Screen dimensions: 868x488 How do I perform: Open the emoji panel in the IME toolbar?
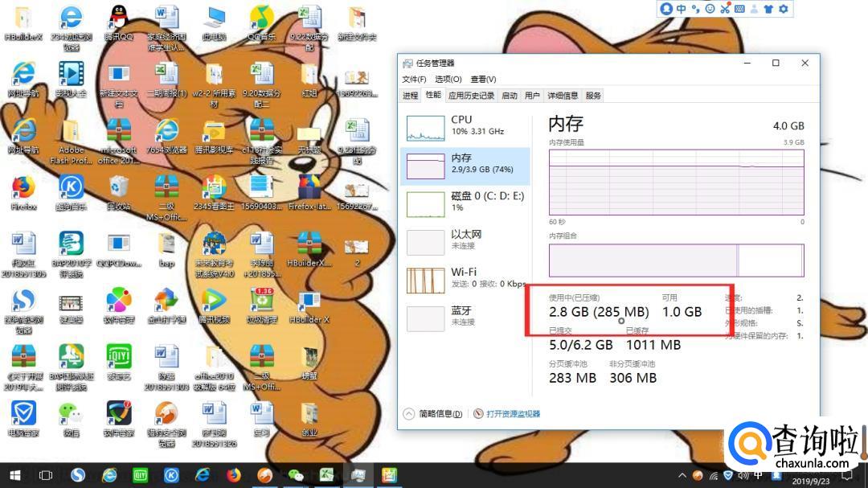tap(710, 9)
